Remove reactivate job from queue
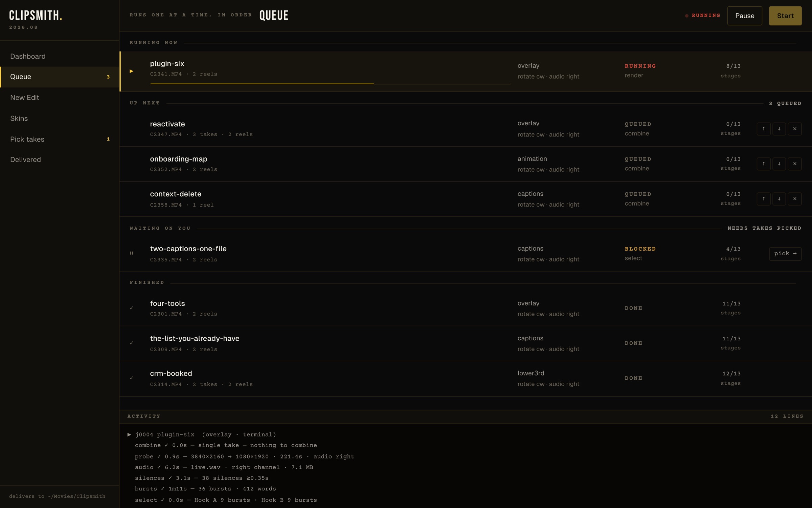 pyautogui.click(x=795, y=129)
